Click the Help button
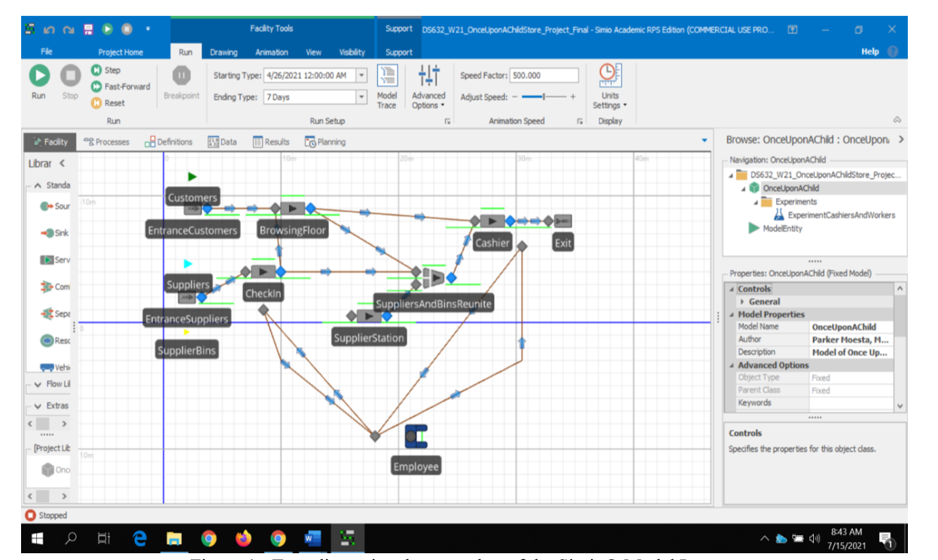The width and height of the screenshot is (938, 560). pyautogui.click(x=870, y=52)
